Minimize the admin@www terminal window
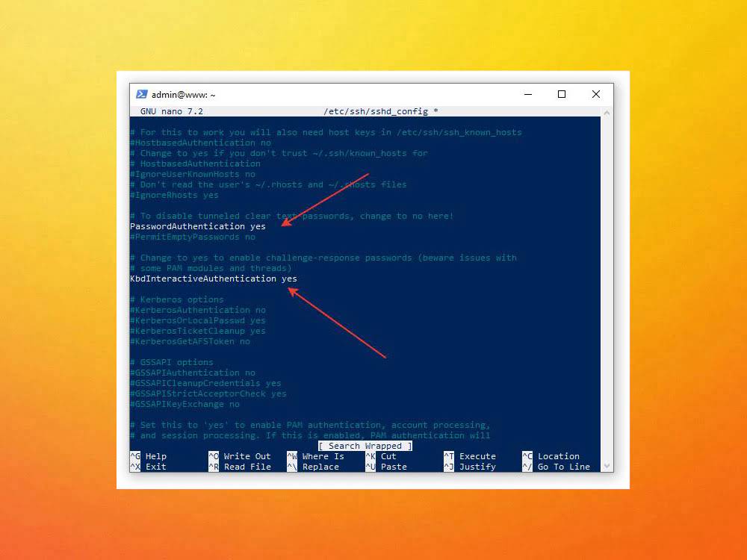Viewport: 747px width, 560px height. click(x=528, y=94)
